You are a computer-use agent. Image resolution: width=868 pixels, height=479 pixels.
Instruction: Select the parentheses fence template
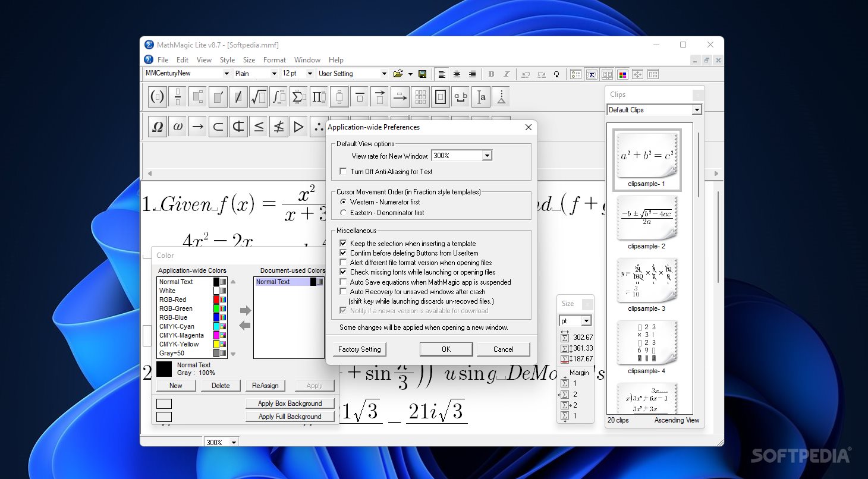158,96
